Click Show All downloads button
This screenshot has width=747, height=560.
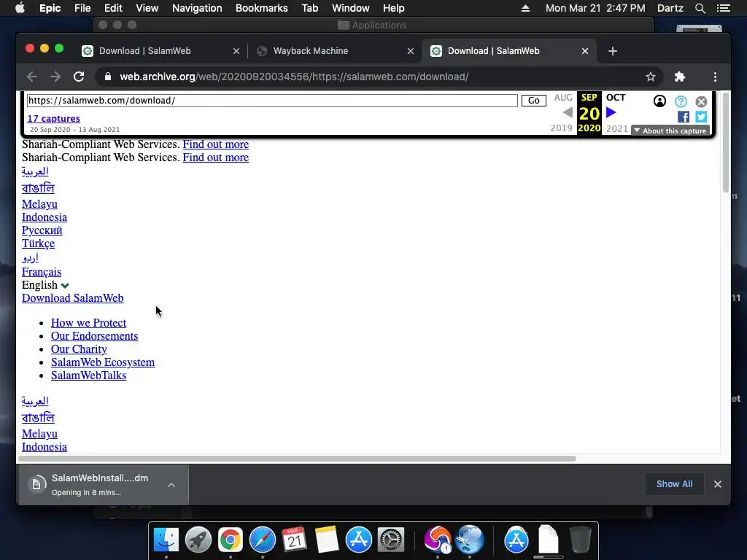click(x=674, y=484)
